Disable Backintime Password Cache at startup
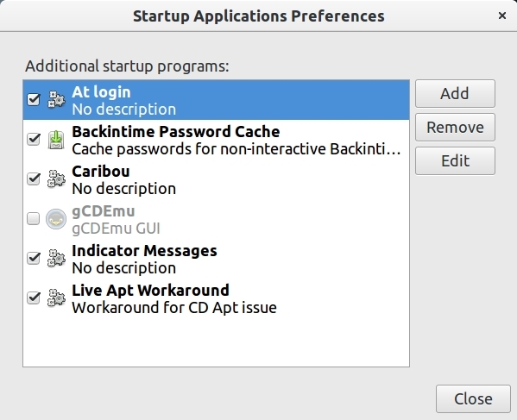This screenshot has width=517, height=420. 34,139
